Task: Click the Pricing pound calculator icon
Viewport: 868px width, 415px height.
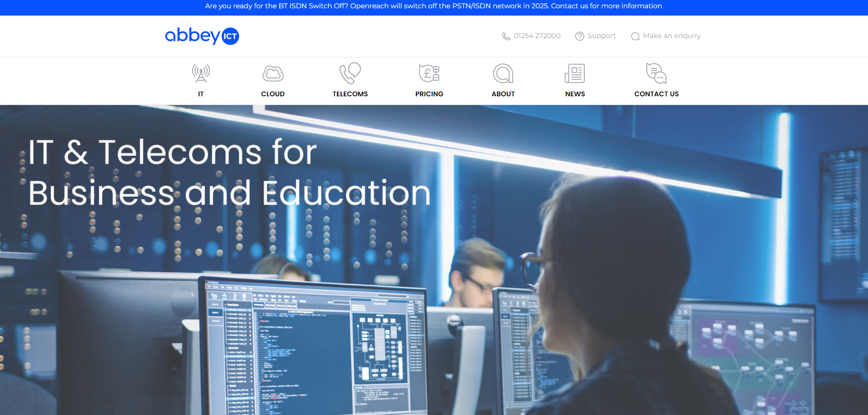Action: tap(429, 73)
